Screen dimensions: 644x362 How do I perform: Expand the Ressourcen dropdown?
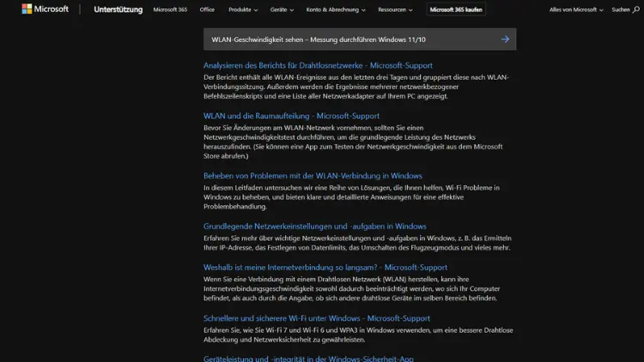(395, 9)
